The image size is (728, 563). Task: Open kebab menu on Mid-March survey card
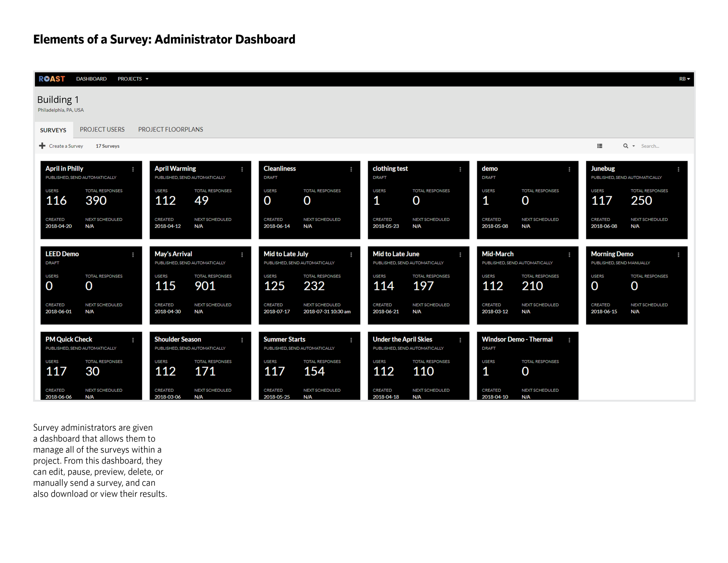click(x=569, y=255)
